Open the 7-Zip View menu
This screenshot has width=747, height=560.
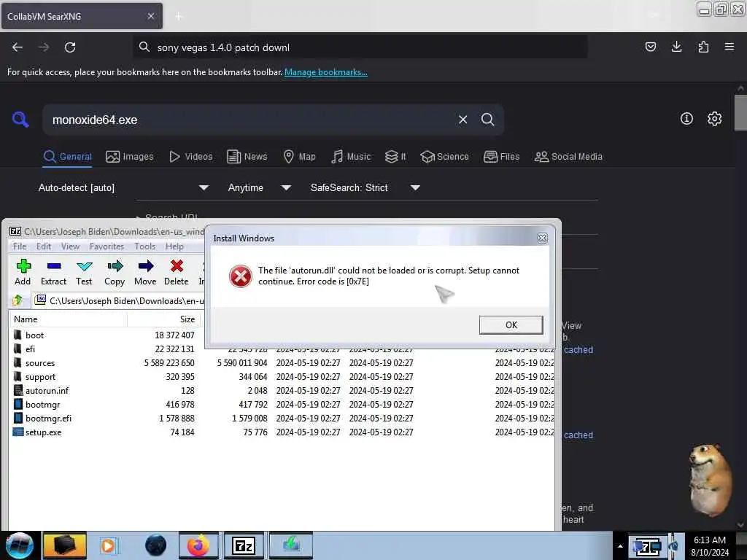(70, 246)
